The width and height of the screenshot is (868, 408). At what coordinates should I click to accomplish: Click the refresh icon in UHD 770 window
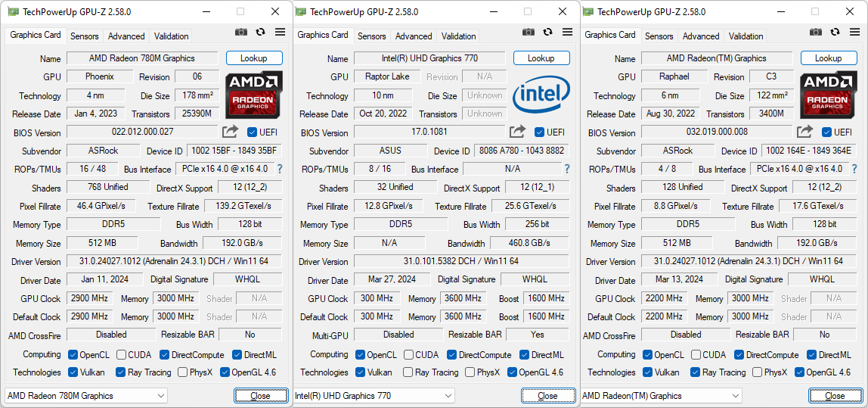547,32
